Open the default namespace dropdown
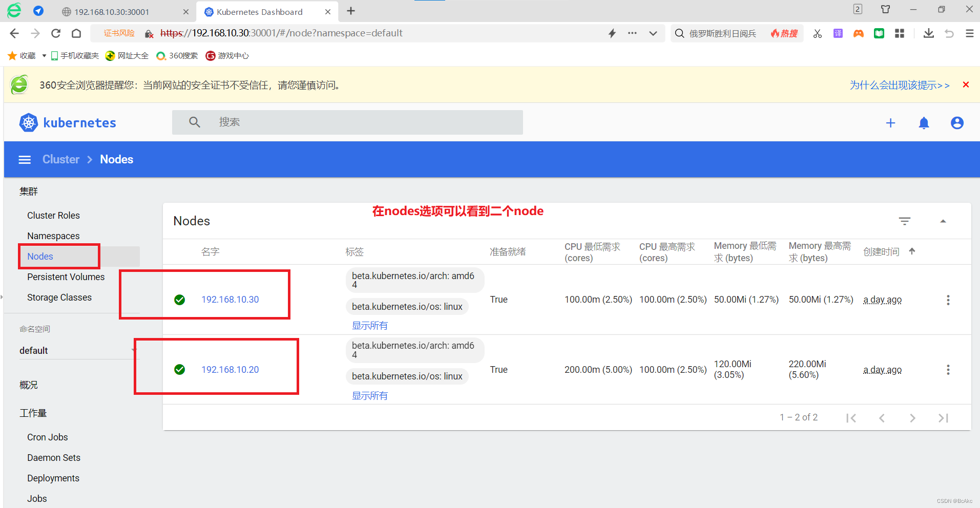This screenshot has height=508, width=980. [x=78, y=350]
